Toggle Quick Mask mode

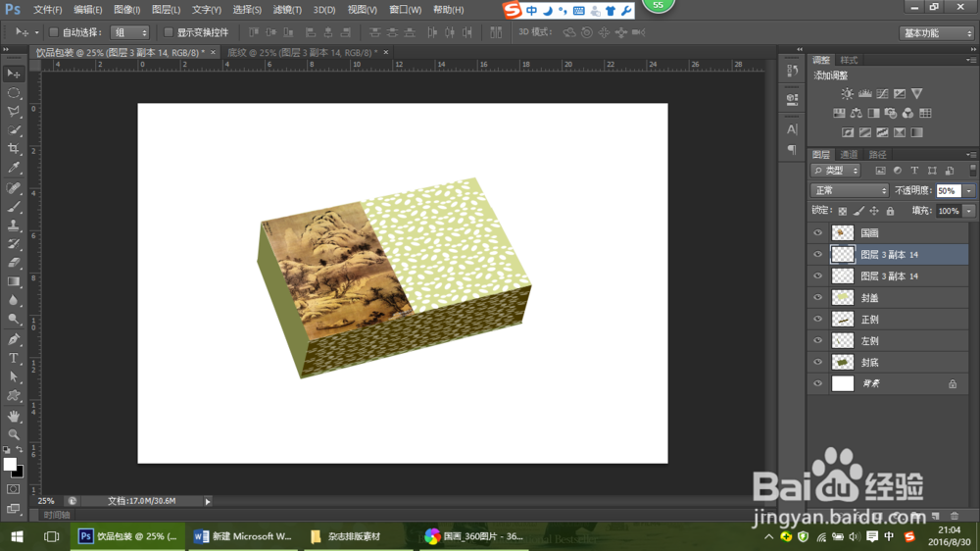13,489
